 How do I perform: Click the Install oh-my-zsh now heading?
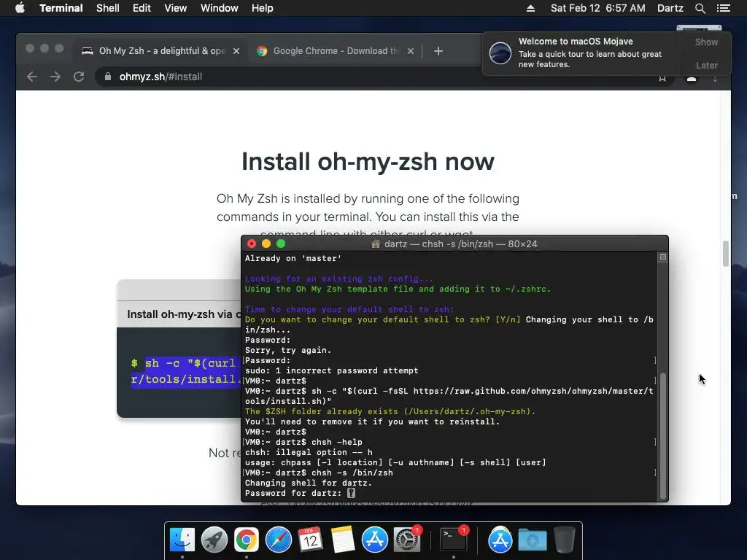click(368, 161)
